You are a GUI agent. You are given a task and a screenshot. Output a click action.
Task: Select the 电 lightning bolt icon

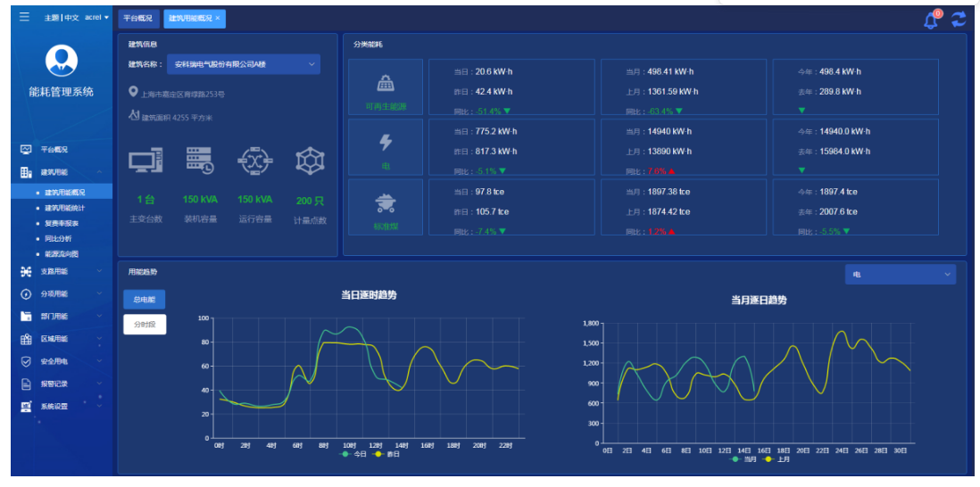(x=386, y=143)
